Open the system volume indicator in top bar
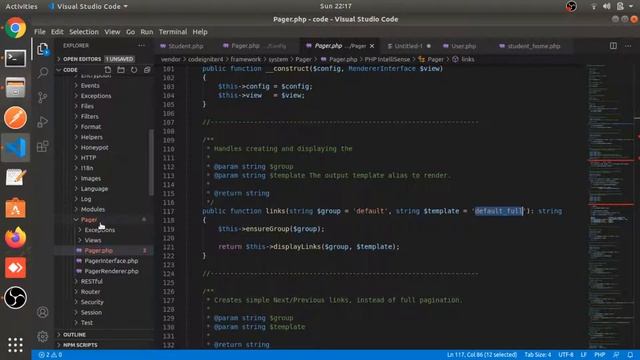This screenshot has height=360, width=640. coord(607,6)
